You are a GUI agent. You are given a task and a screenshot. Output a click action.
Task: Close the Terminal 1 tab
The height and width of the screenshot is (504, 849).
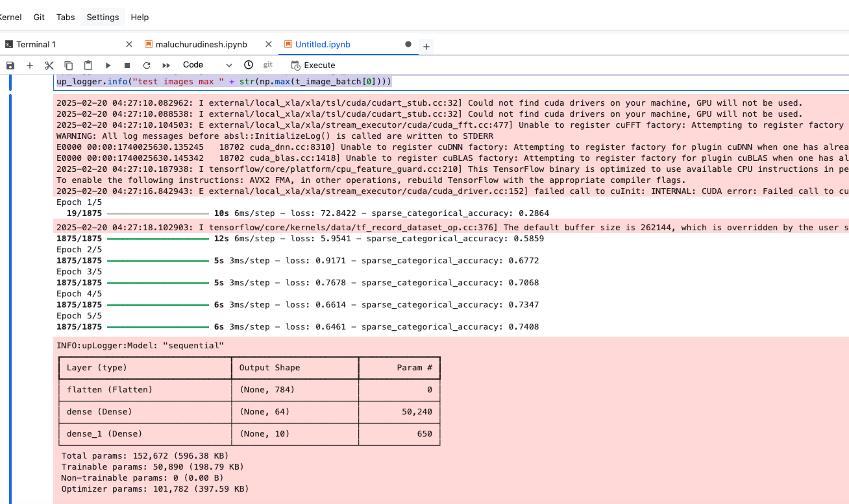[129, 44]
